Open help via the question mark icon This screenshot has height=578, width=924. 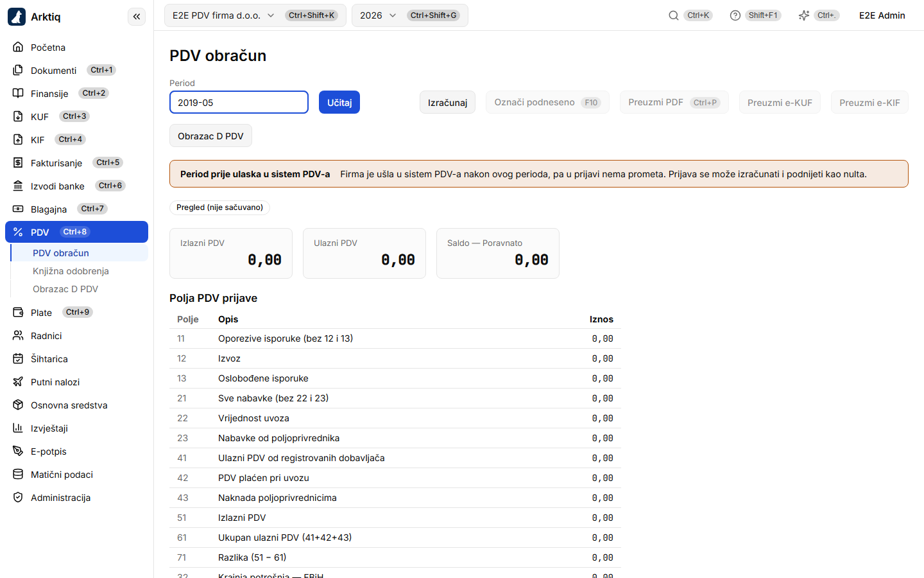coord(735,15)
